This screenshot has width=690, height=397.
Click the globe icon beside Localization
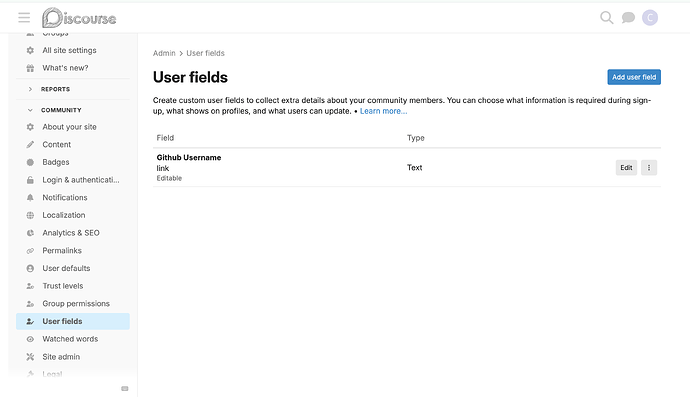coord(30,215)
